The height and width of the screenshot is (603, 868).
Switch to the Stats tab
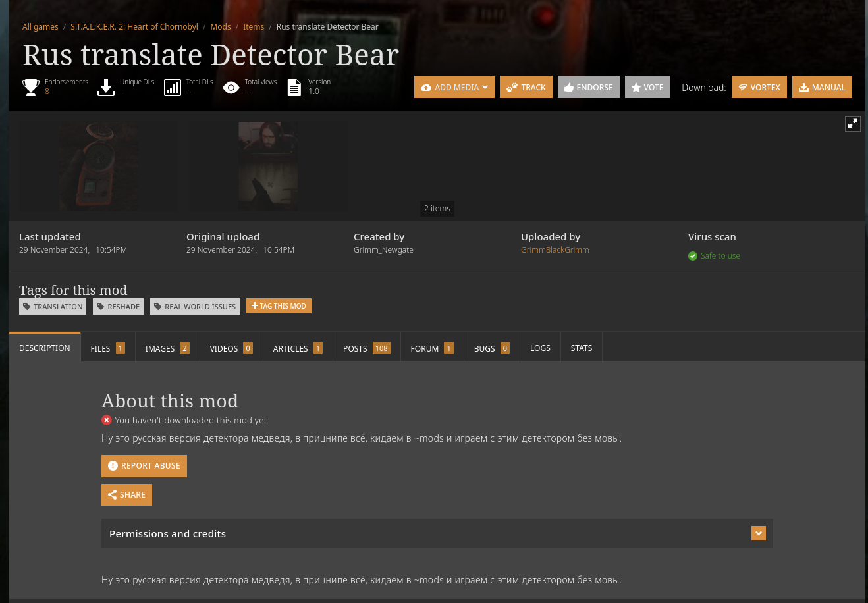582,348
